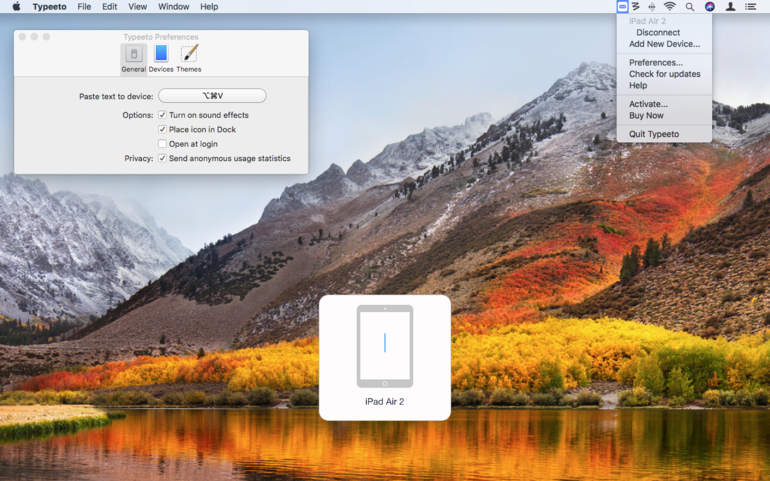Open the user account menu icon
Viewport: 770px width, 481px height.
click(731, 6)
